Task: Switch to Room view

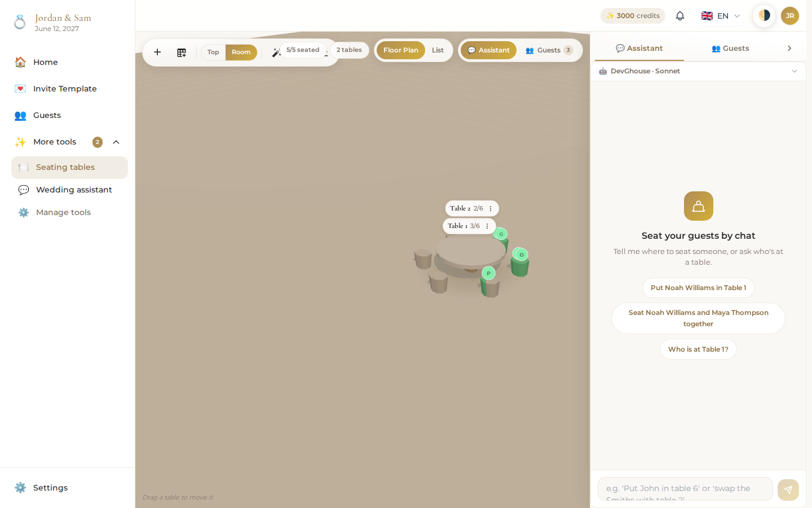Action: pyautogui.click(x=241, y=52)
